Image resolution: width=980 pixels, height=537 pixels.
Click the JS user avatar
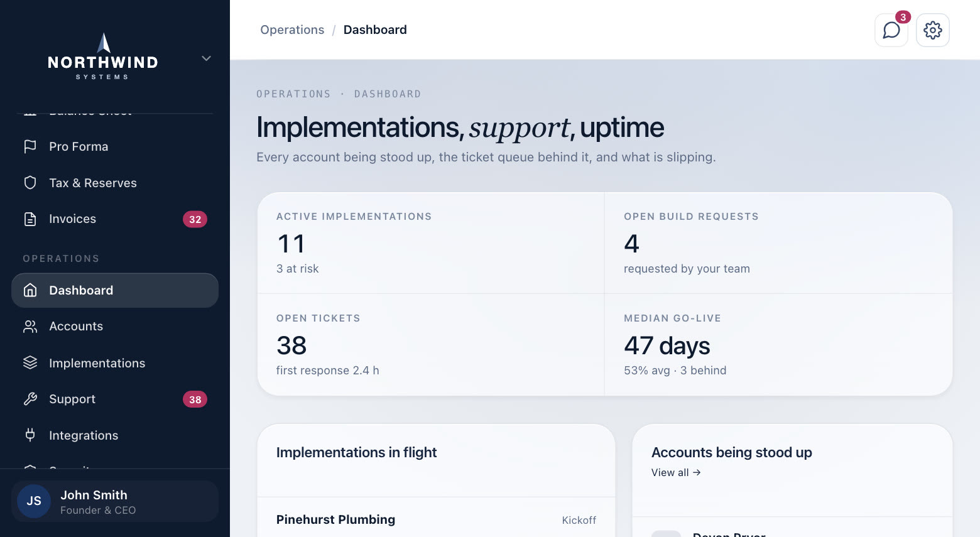(x=34, y=501)
